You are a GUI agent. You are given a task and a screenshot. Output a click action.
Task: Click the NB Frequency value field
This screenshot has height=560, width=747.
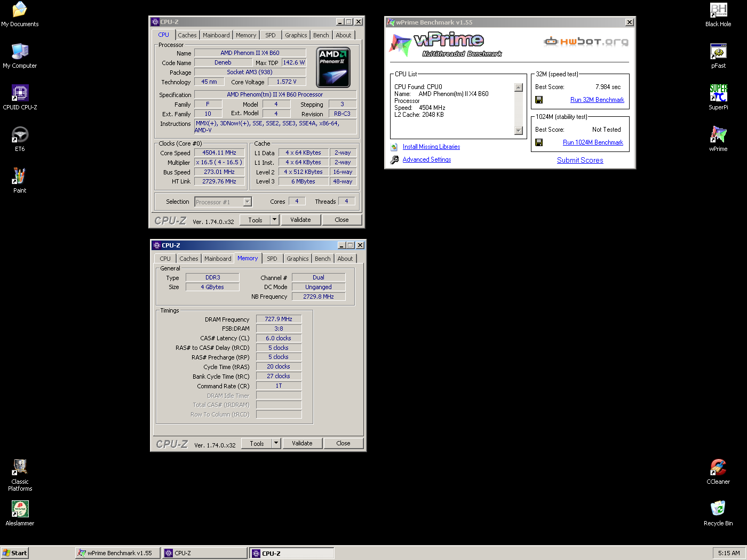click(x=319, y=297)
